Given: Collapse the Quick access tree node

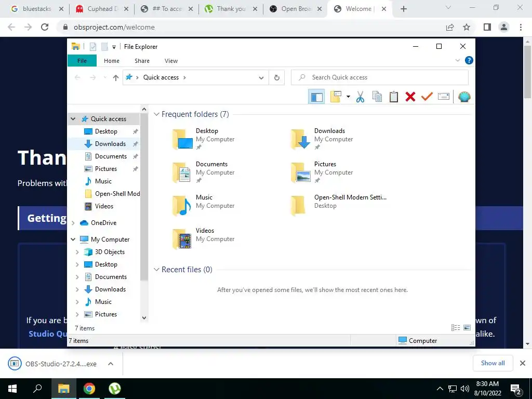Looking at the screenshot, I should pyautogui.click(x=73, y=119).
